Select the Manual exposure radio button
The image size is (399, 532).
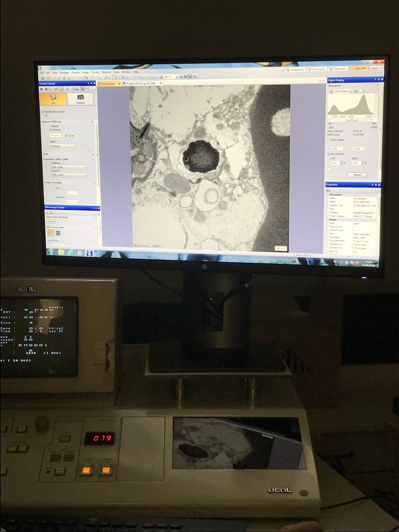click(x=50, y=126)
